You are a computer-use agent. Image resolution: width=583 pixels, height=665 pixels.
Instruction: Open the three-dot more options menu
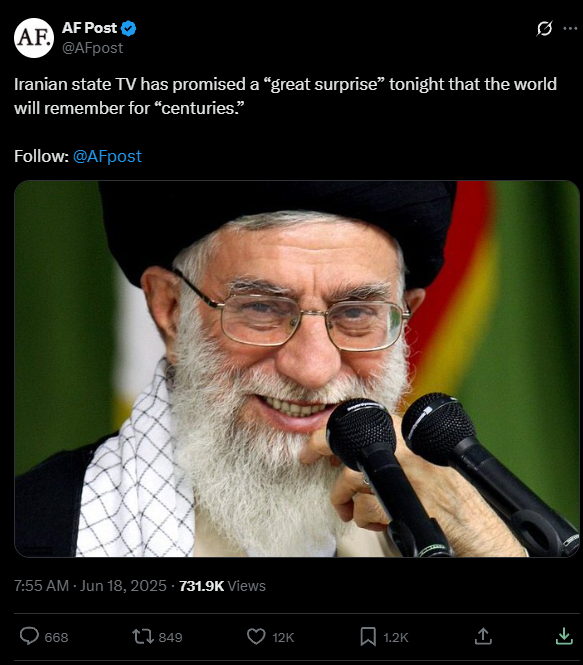[570, 28]
